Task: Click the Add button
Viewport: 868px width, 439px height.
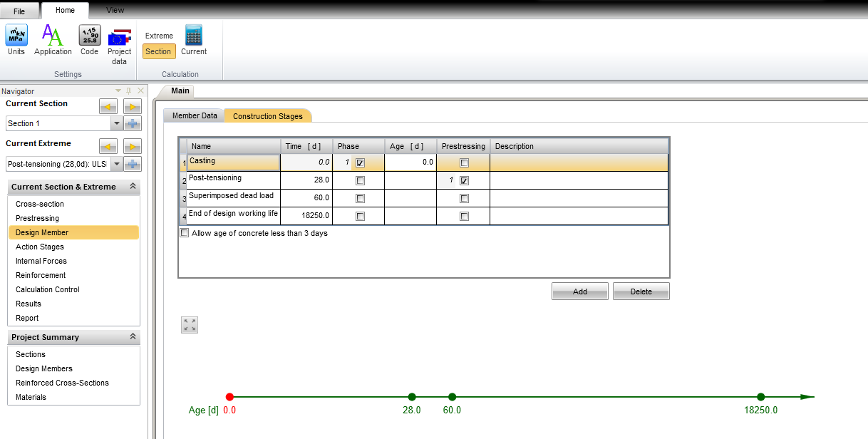Action: point(579,291)
